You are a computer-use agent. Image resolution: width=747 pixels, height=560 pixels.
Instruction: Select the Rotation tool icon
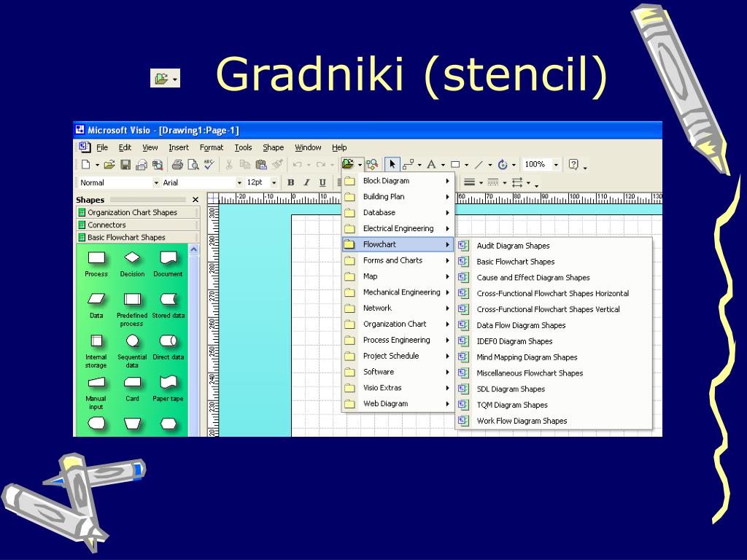[x=503, y=165]
